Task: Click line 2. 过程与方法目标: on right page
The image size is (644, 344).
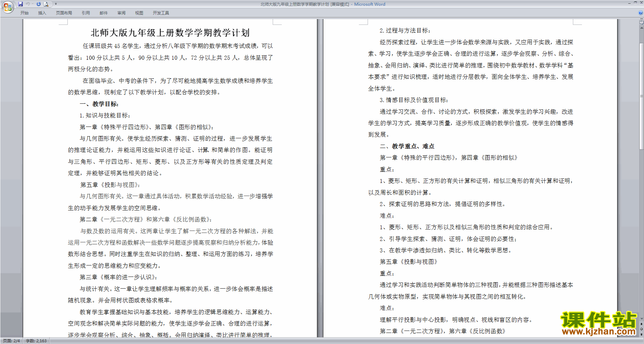Action: click(x=405, y=31)
